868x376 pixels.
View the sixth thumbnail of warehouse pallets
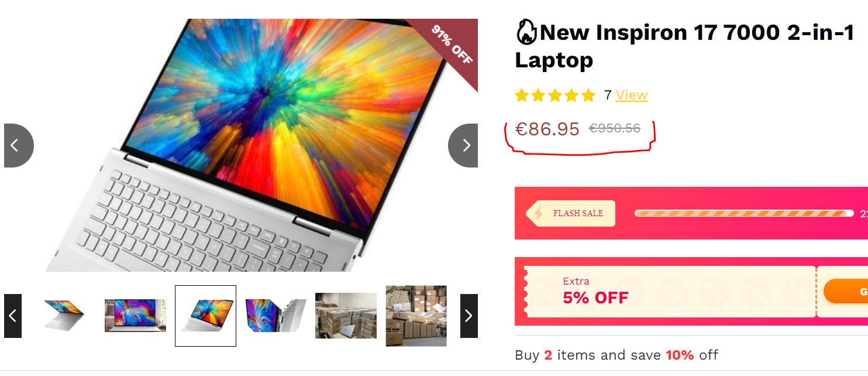pyautogui.click(x=416, y=316)
